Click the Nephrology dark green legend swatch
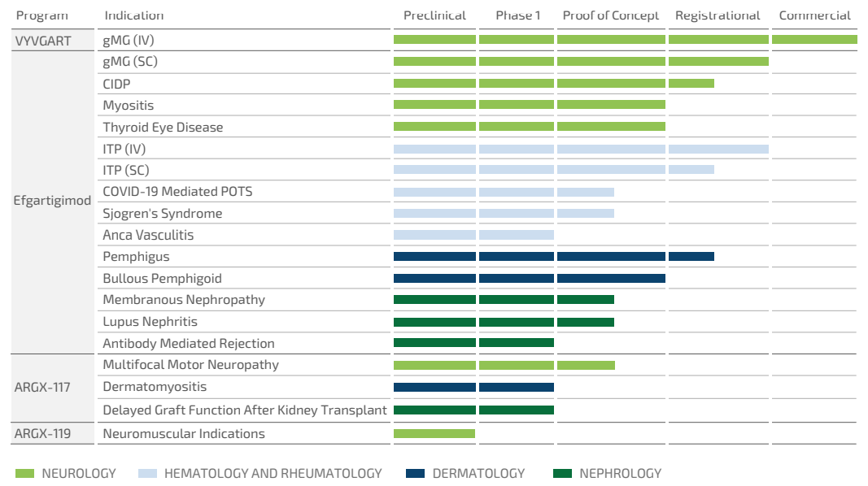 562,474
